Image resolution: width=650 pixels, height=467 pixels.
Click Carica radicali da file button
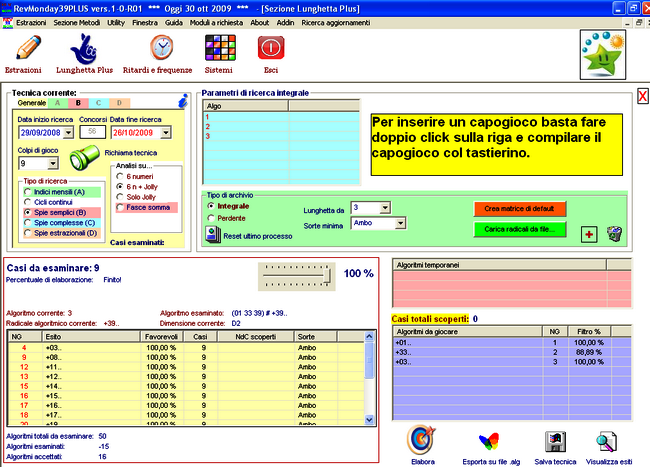tap(519, 229)
